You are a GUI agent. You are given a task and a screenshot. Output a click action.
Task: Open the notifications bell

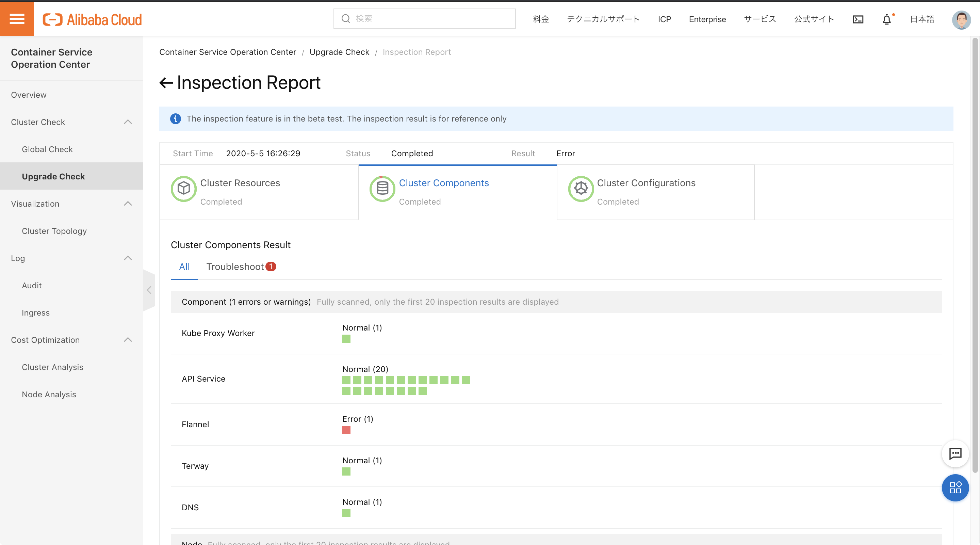[886, 19]
